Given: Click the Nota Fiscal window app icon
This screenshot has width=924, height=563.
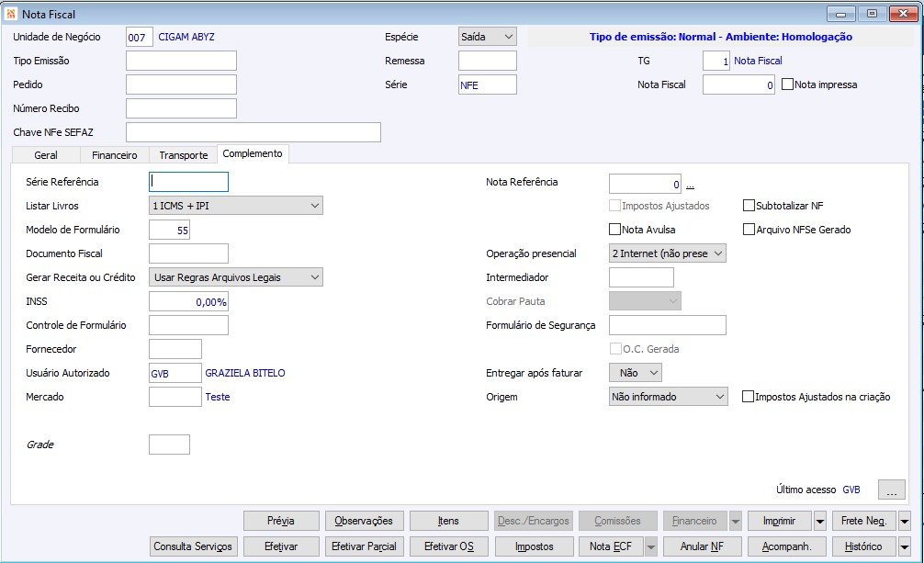Looking at the screenshot, I should coord(11,14).
